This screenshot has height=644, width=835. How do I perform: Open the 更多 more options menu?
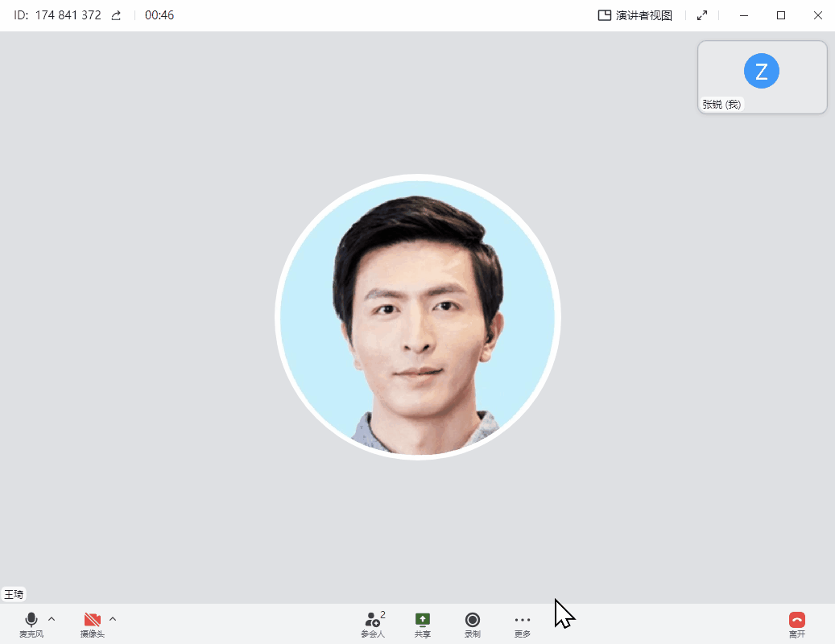point(523,625)
